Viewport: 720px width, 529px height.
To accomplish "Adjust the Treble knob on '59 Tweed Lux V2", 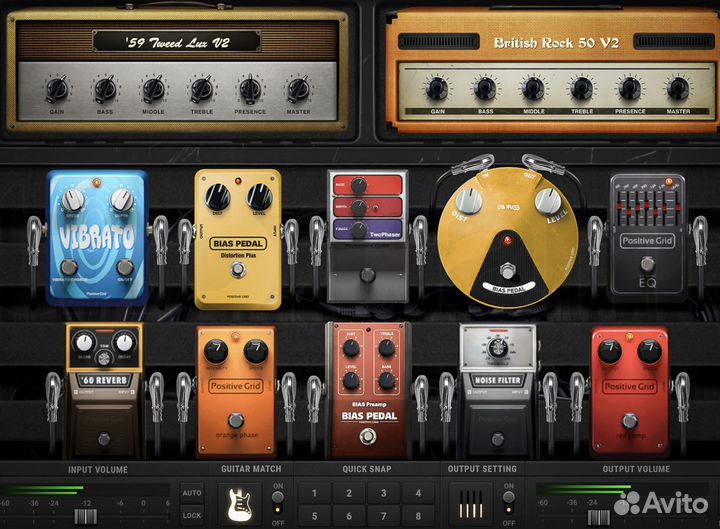I will pyautogui.click(x=202, y=89).
